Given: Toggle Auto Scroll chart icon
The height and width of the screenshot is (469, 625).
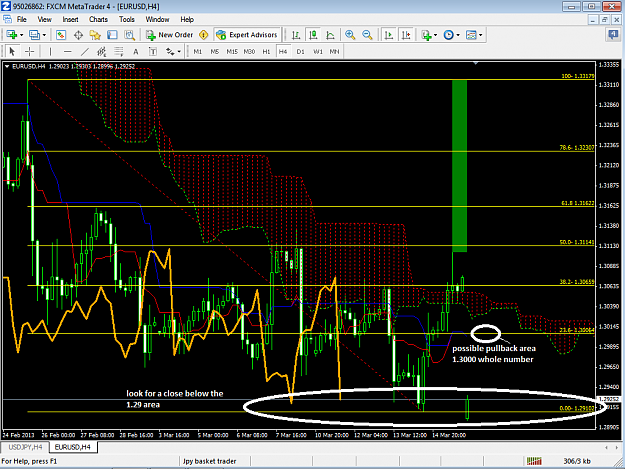Looking at the screenshot, I should click(389, 35).
